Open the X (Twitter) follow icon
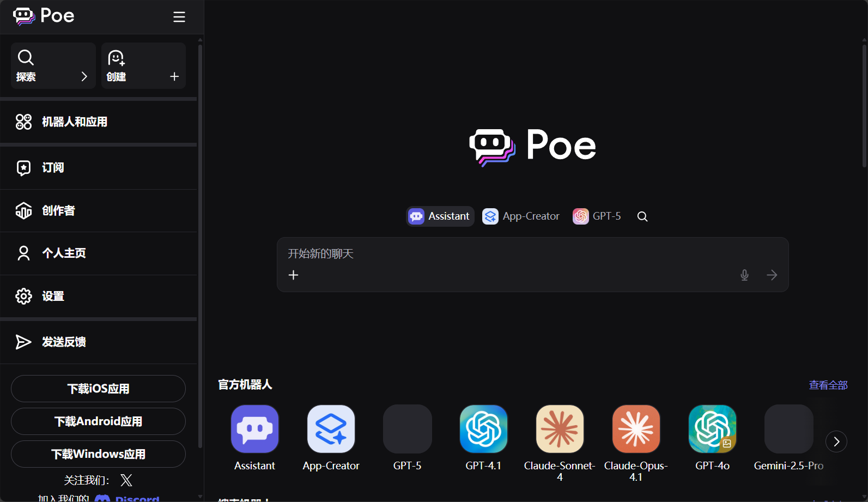The width and height of the screenshot is (868, 502). [126, 480]
